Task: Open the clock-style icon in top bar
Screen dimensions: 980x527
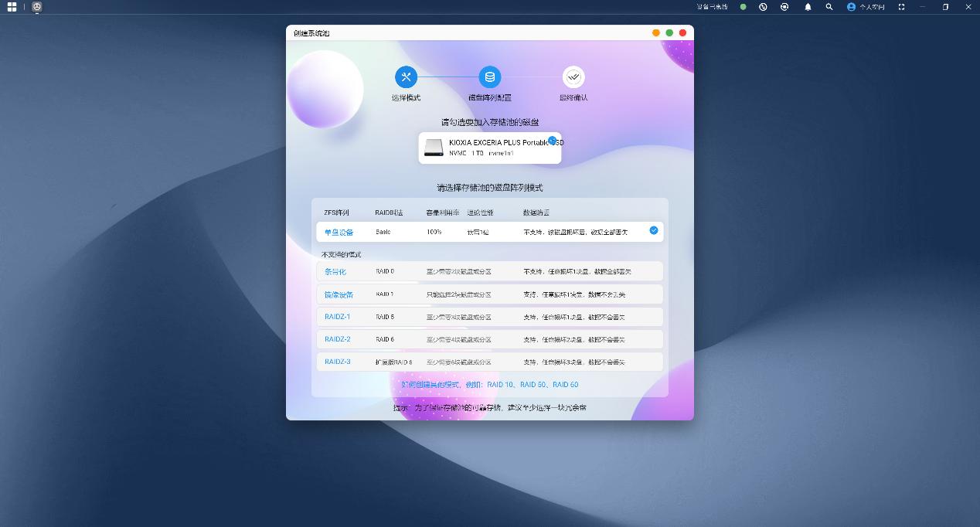Action: [763, 6]
